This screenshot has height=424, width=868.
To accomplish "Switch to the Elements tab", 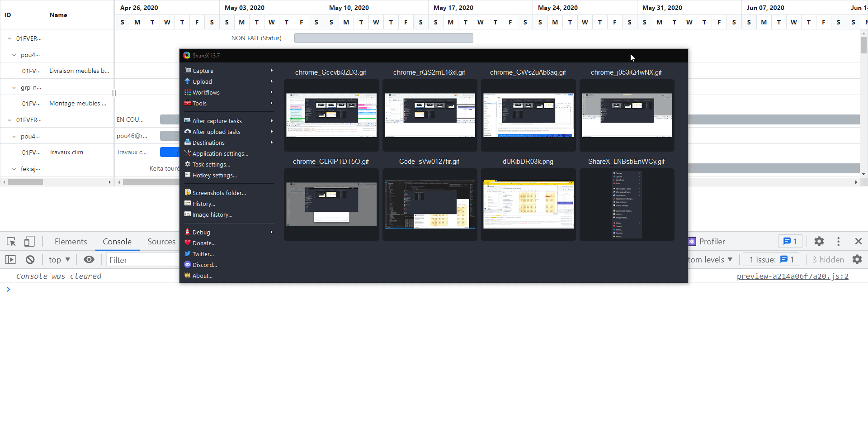I will pyautogui.click(x=71, y=242).
